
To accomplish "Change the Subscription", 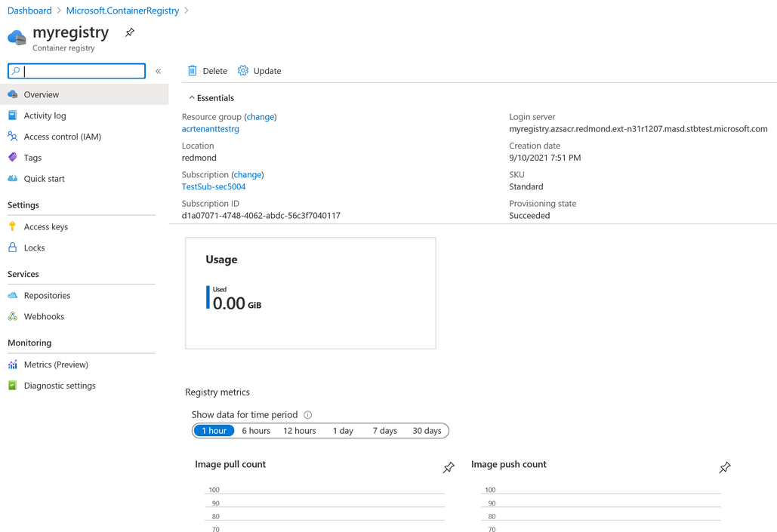I will point(248,174).
